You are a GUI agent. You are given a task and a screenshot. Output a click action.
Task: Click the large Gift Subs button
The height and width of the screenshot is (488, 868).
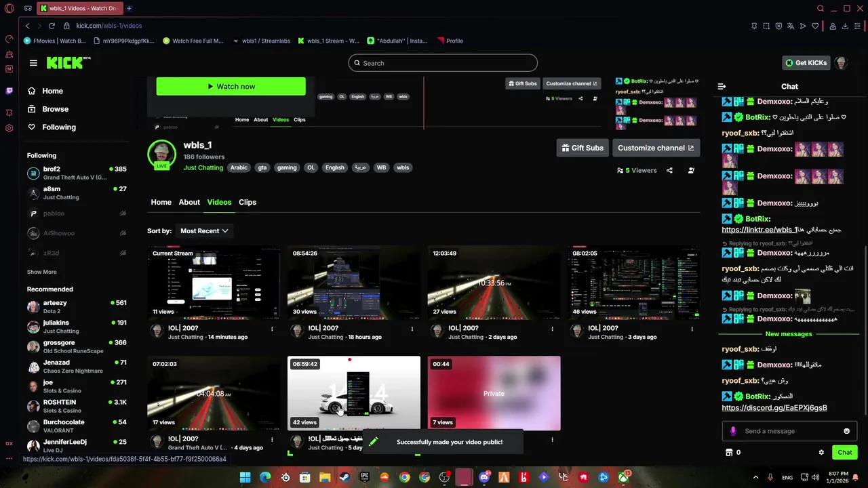click(x=583, y=148)
